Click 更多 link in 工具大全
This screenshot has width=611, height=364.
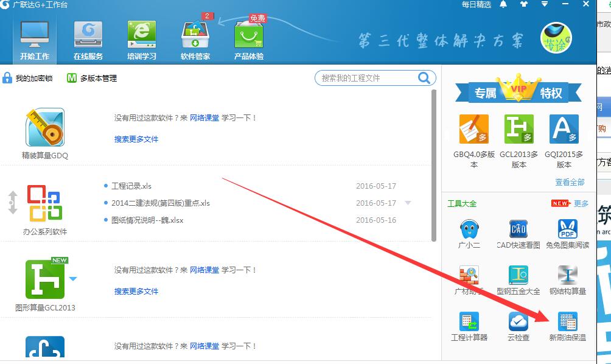(x=581, y=203)
